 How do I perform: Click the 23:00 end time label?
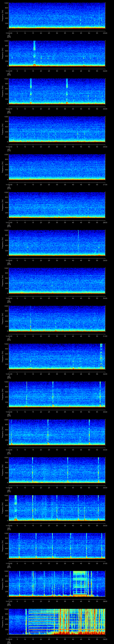pos(105,33)
